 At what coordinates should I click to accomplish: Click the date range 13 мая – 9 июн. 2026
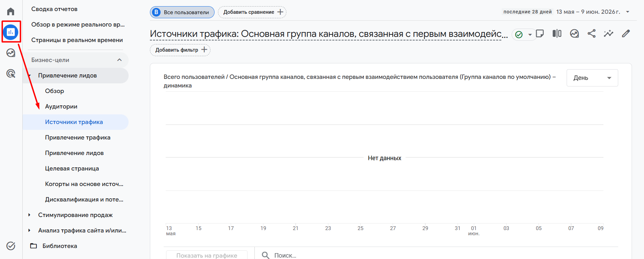click(x=588, y=12)
